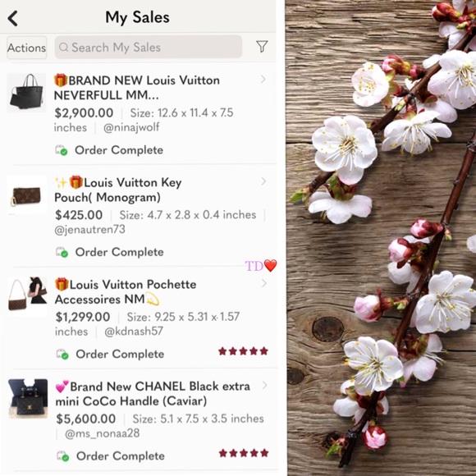
Task: Click the Search My Sales field
Action: pyautogui.click(x=149, y=47)
